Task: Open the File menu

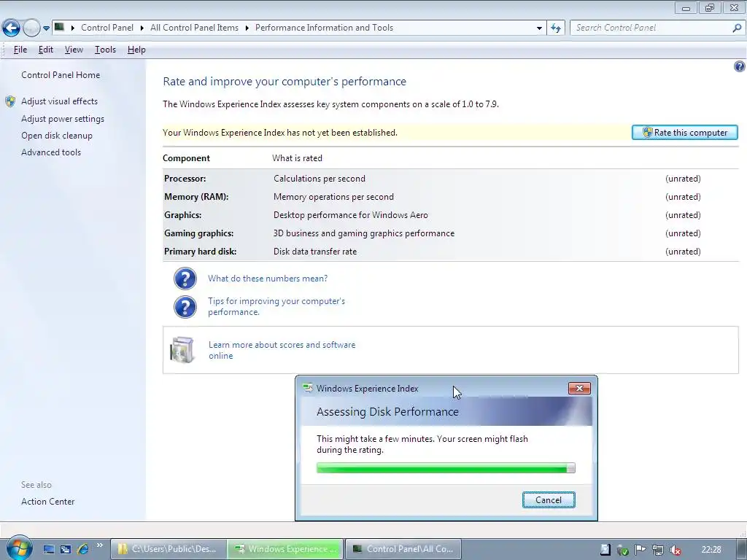Action: click(20, 50)
